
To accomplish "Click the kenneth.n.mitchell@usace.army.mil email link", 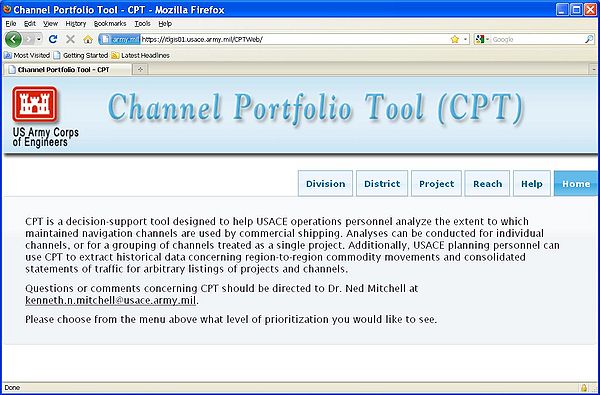I will pyautogui.click(x=111, y=300).
